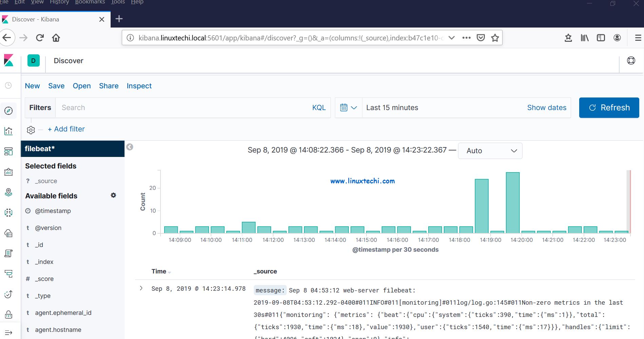This screenshot has height=339, width=644.
Task: Click the Add filter link
Action: click(66, 129)
